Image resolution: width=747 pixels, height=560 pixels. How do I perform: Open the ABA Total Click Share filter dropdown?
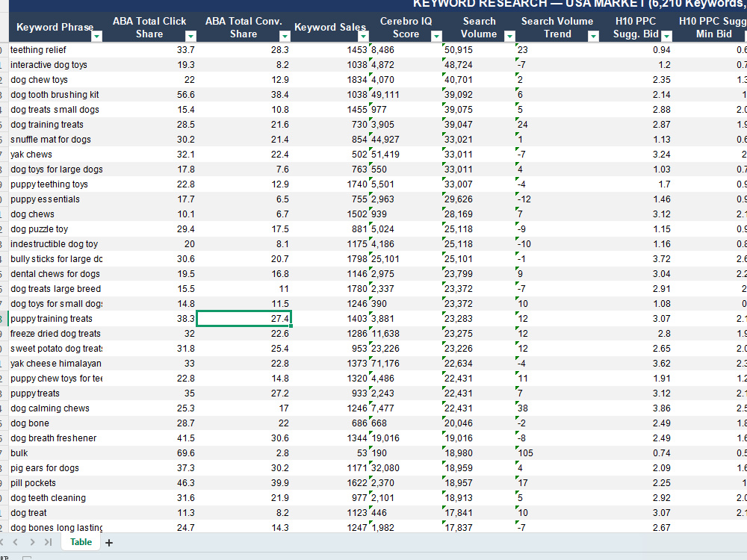(x=190, y=36)
